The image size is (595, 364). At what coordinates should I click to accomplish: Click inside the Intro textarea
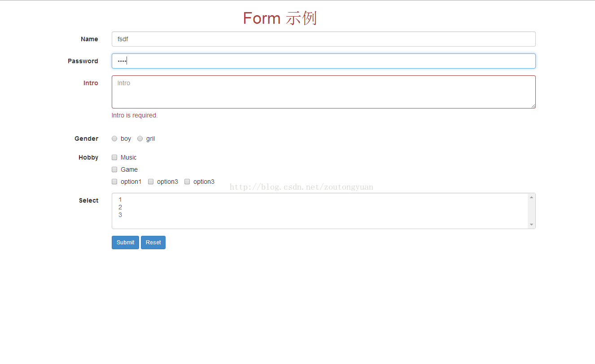pos(323,92)
